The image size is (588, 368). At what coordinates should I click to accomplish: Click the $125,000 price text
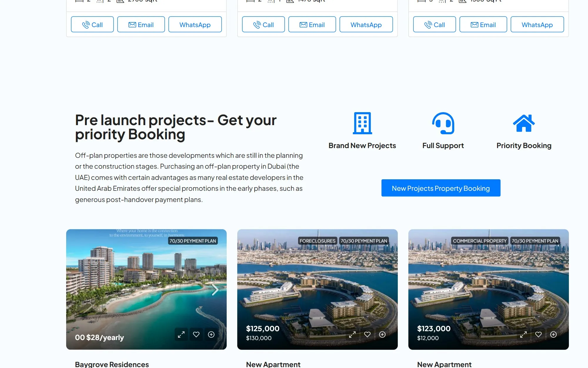tap(263, 329)
